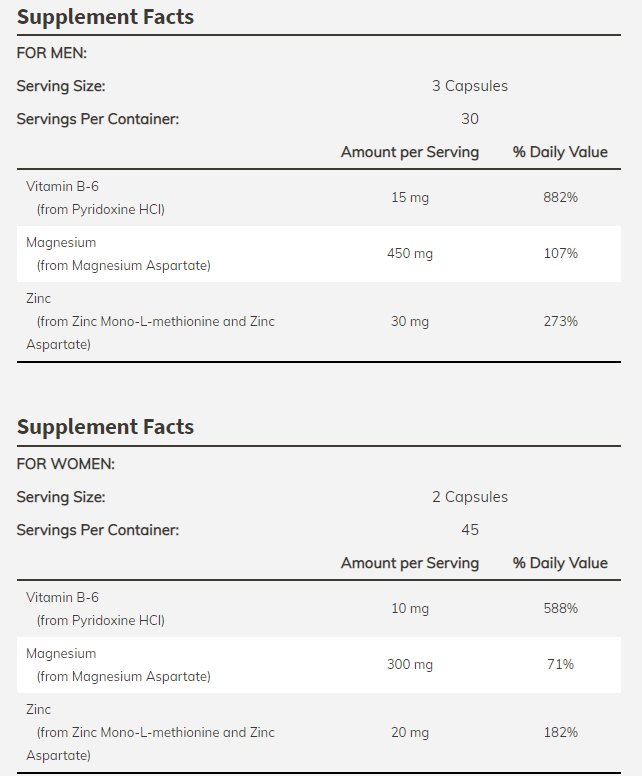
Task: Click the 10 mg Vitamin B-6 amount
Action: point(410,608)
